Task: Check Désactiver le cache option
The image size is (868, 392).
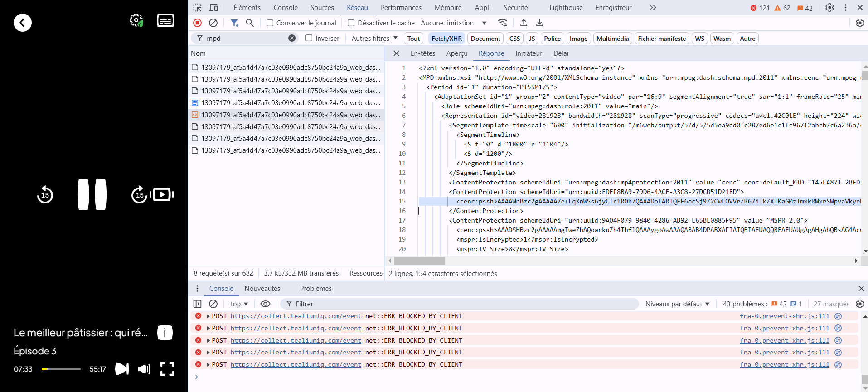Action: (351, 23)
